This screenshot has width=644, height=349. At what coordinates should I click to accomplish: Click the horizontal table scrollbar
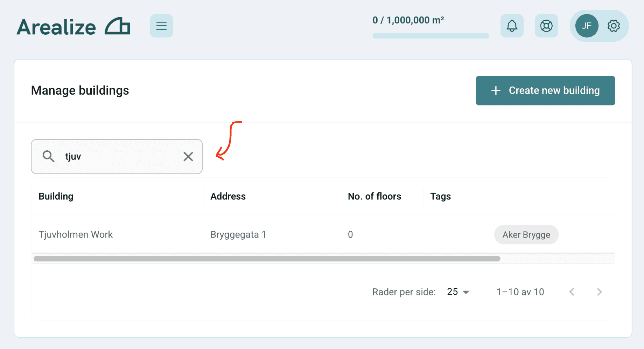267,259
